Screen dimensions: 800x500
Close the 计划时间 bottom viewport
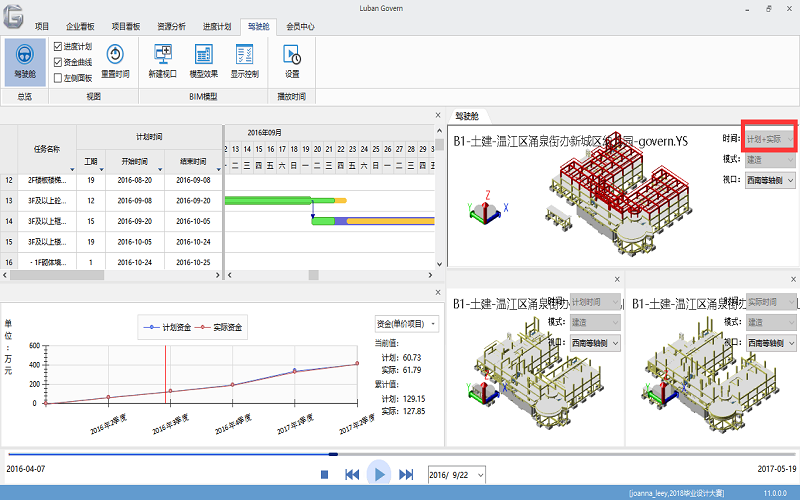point(617,279)
